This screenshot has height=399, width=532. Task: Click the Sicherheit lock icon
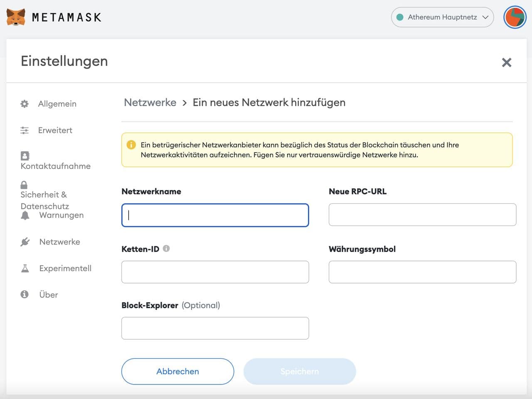(24, 185)
